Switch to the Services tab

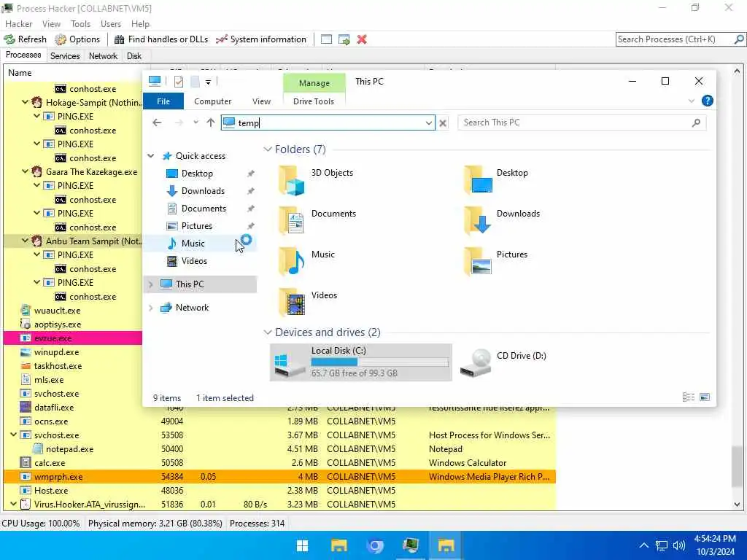coord(65,56)
